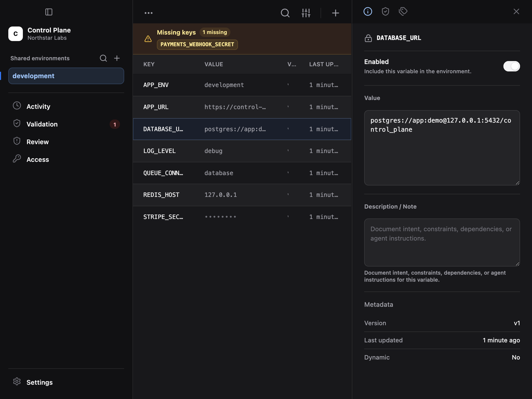Screen dimensions: 532x399
Task: Open Settings
Action: pos(66,382)
